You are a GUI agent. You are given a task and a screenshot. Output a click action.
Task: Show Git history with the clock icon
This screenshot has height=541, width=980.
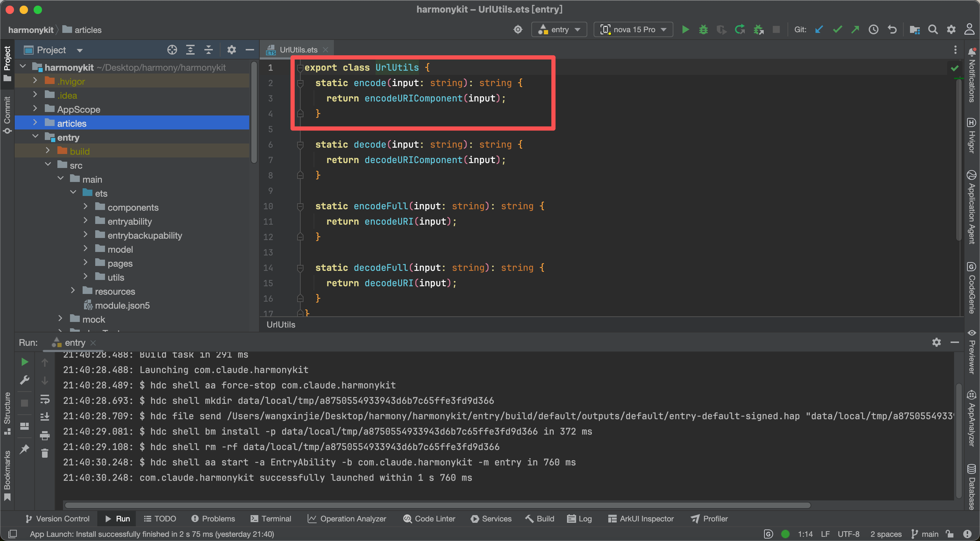pyautogui.click(x=874, y=29)
